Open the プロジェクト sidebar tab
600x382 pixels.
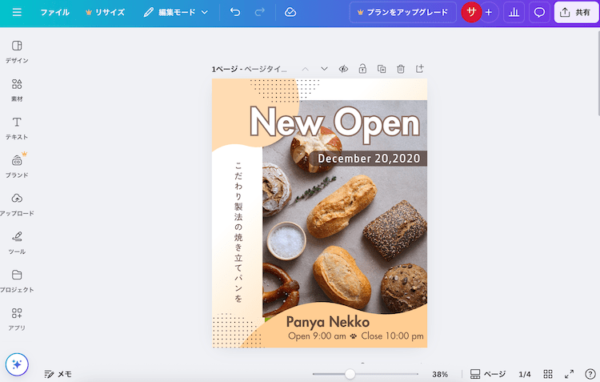17,281
